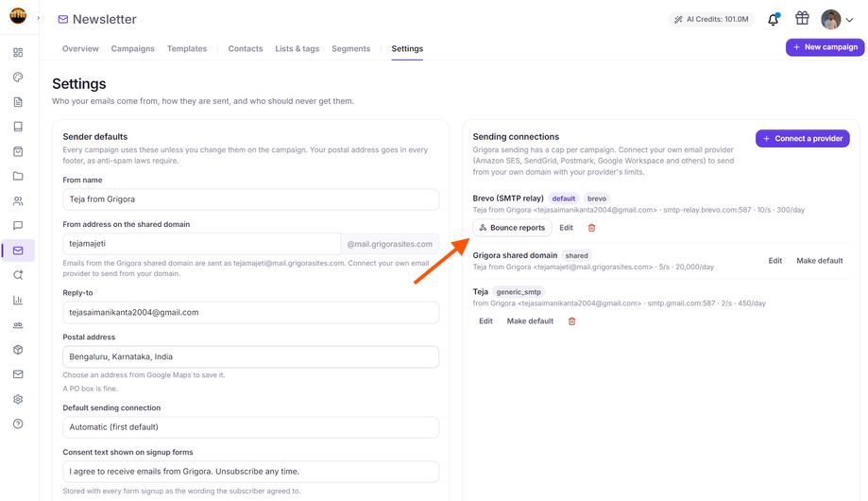Switch to the Lists & tags tab

click(x=298, y=49)
